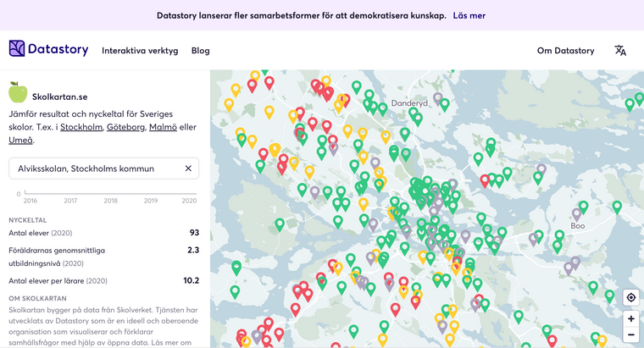
Task: Go to the Blog page
Action: pos(200,51)
